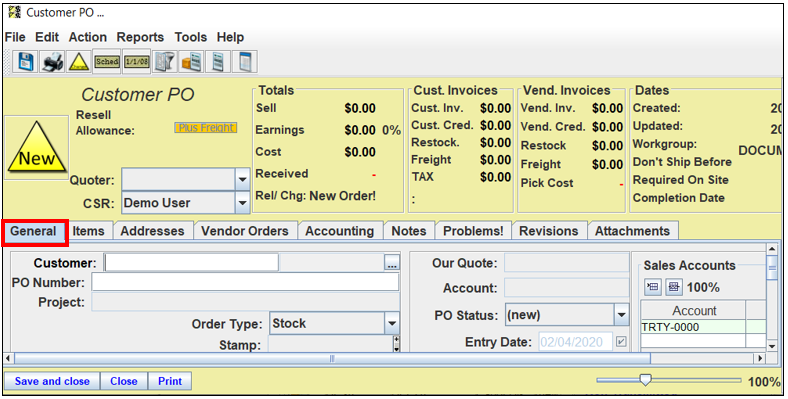Image resolution: width=788 pixels, height=399 pixels.
Task: Click the orange box with document icon
Action: point(191,62)
